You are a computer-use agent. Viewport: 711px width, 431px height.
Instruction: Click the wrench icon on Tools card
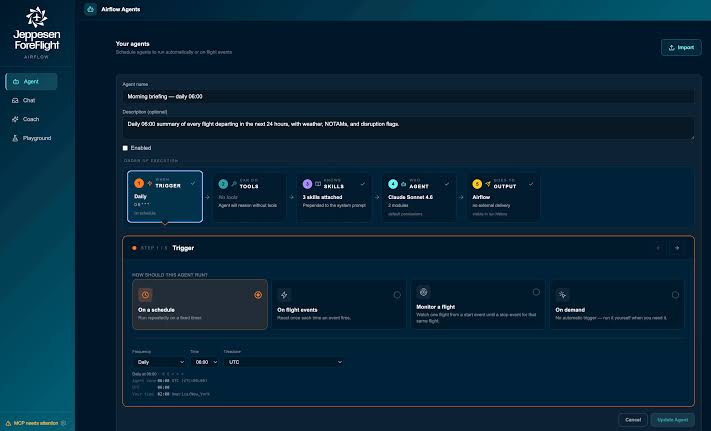coord(234,184)
